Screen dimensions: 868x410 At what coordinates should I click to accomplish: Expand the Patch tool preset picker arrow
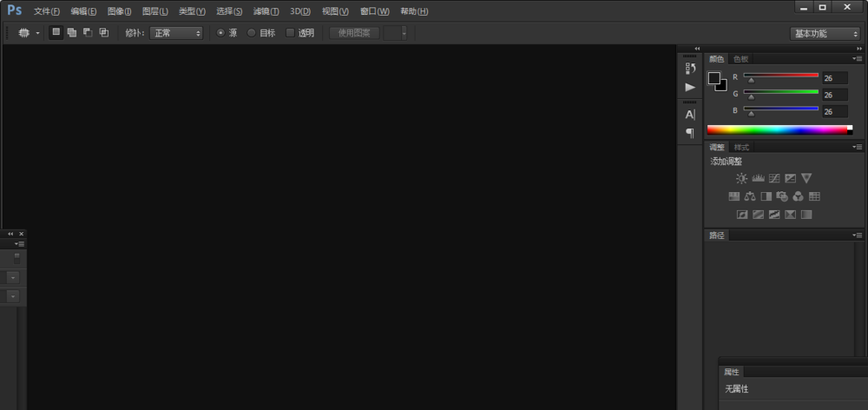pyautogui.click(x=38, y=33)
